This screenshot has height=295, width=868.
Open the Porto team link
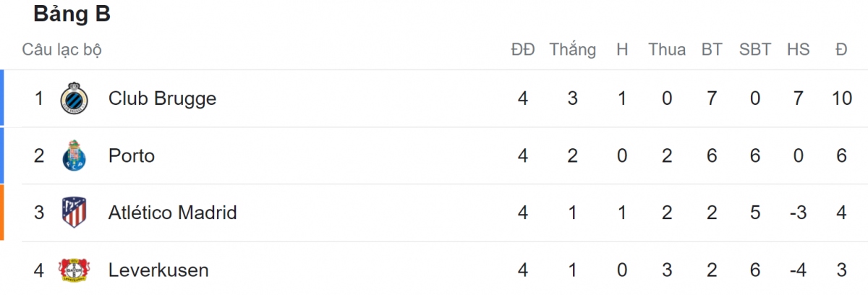132,155
